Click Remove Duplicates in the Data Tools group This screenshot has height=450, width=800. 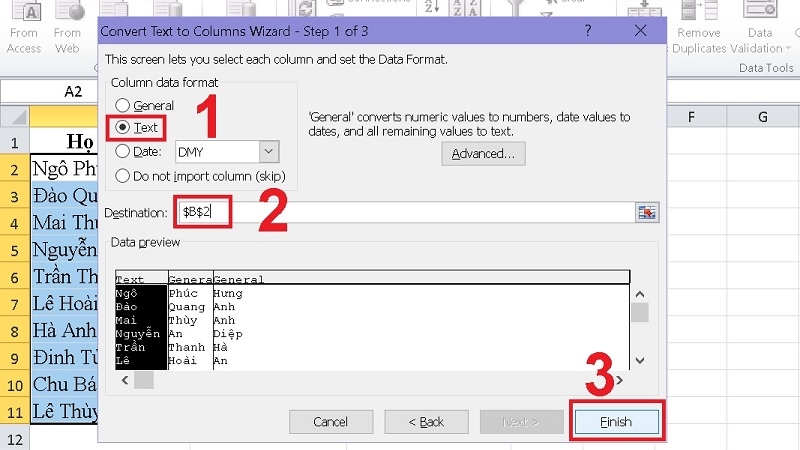pyautogui.click(x=698, y=28)
